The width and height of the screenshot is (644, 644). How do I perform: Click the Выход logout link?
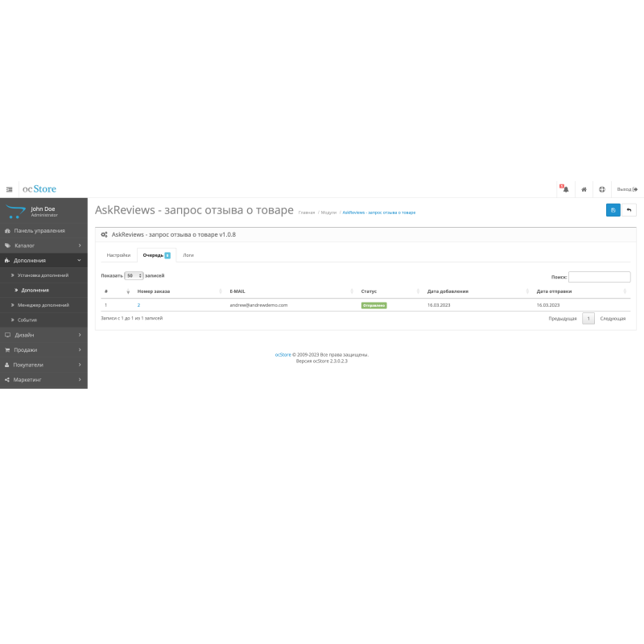[627, 189]
